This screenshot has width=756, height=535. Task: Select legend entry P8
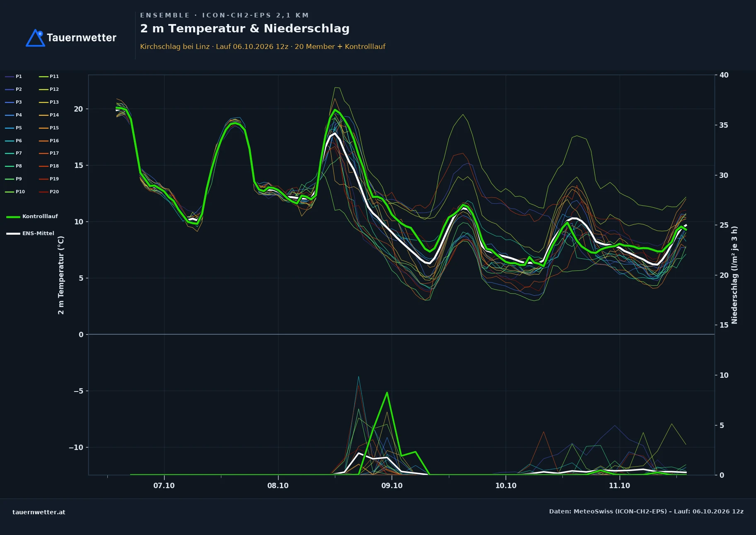coord(14,166)
